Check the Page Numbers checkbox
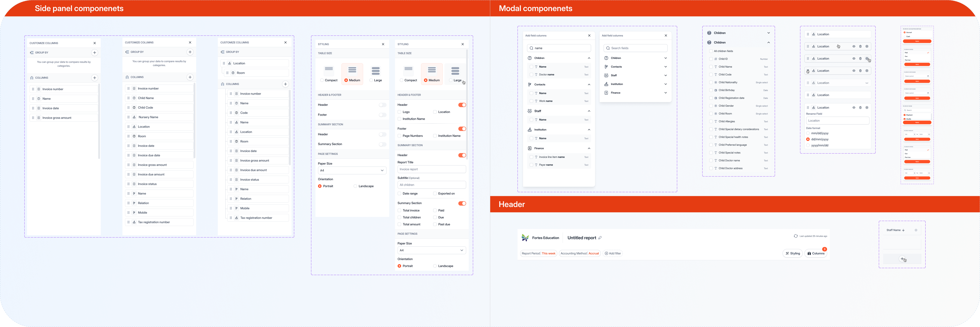Image resolution: width=980 pixels, height=327 pixels. pyautogui.click(x=399, y=136)
